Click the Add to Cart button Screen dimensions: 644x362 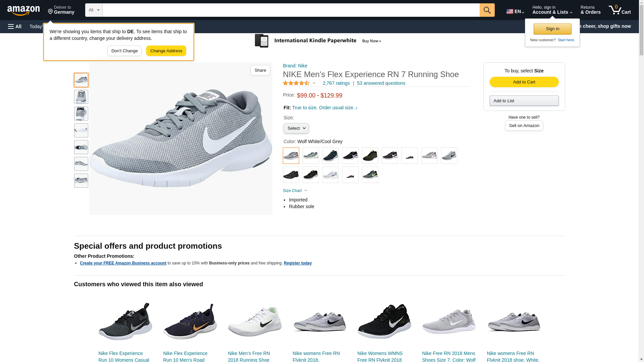tap(524, 82)
